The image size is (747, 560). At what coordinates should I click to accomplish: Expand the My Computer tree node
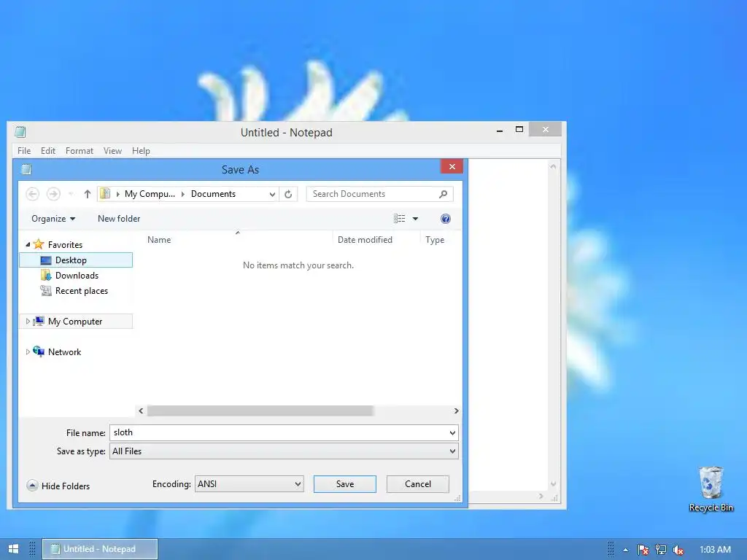pyautogui.click(x=28, y=322)
